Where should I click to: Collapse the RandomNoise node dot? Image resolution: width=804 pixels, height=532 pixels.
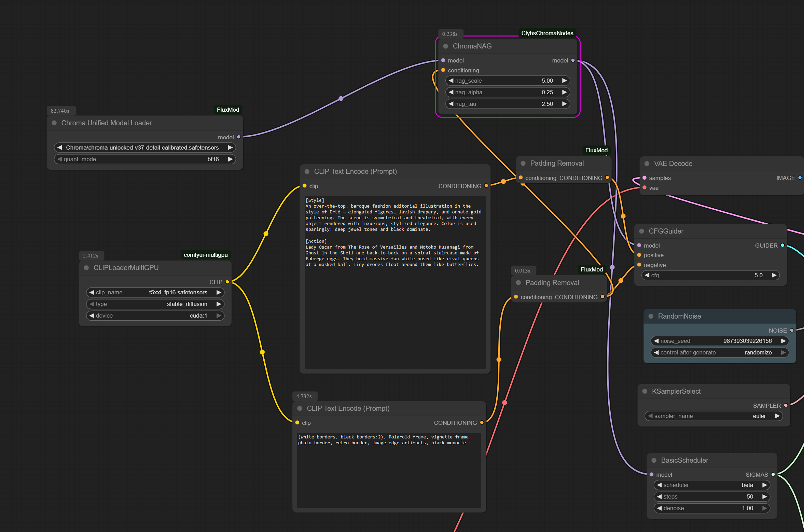[651, 316]
